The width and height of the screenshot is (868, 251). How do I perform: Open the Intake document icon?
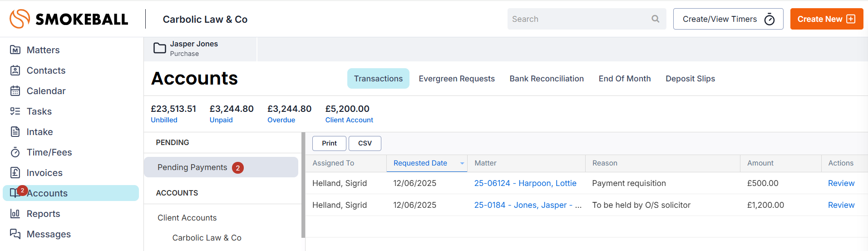[15, 132]
